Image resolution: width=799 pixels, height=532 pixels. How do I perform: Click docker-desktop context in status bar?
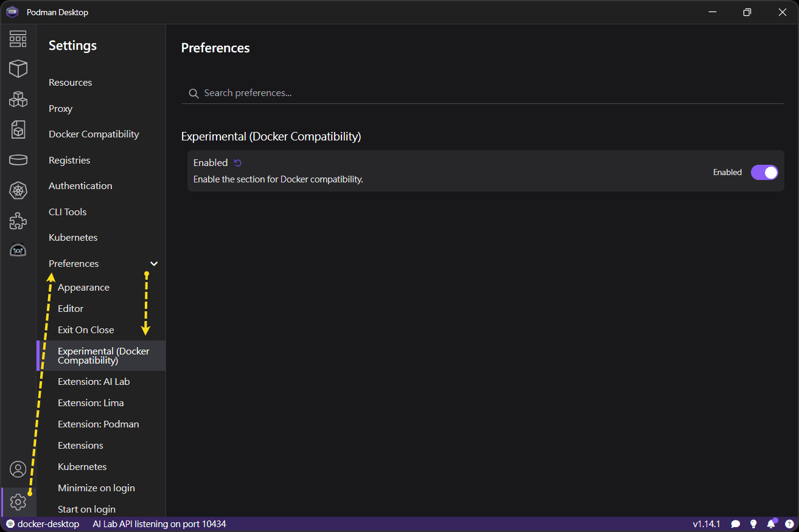[43, 524]
